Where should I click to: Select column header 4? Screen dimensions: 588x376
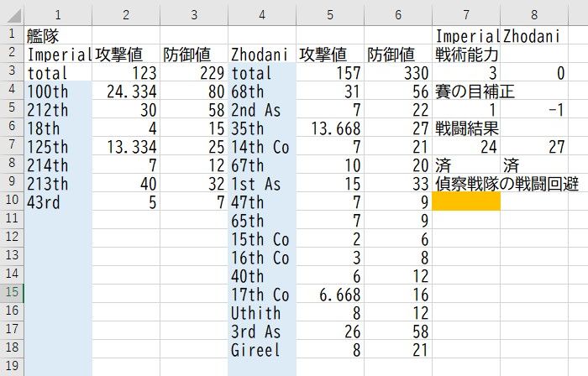pos(262,15)
